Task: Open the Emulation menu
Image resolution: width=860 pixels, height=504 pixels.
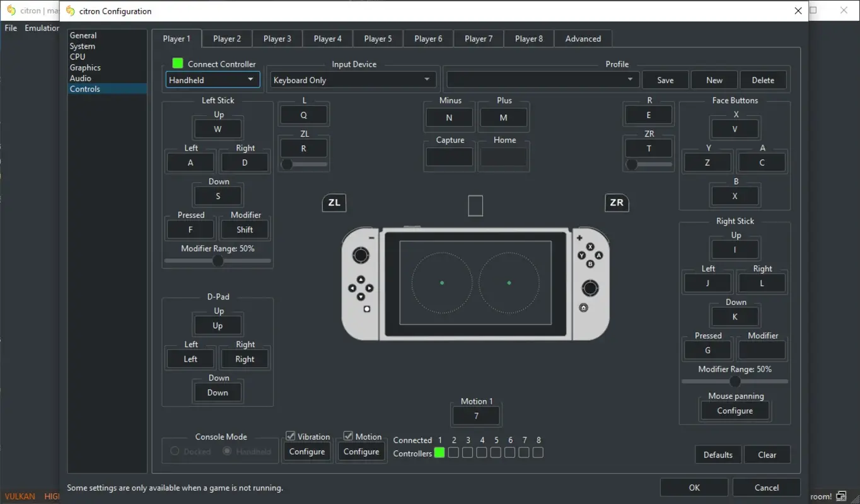Action: coord(40,28)
